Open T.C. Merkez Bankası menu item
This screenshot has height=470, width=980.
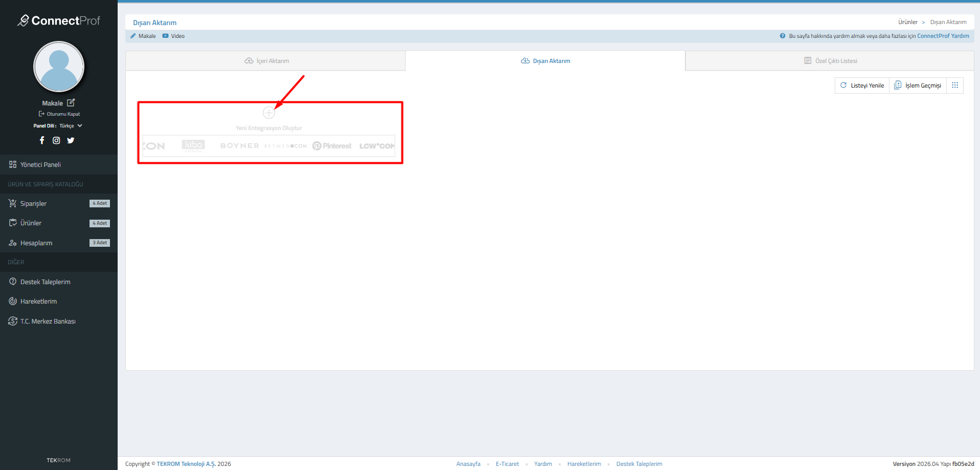48,322
